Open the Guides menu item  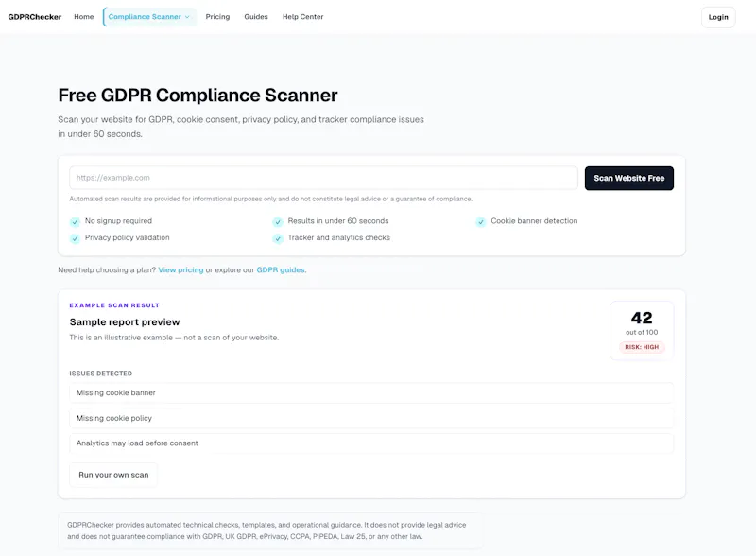[x=256, y=17]
